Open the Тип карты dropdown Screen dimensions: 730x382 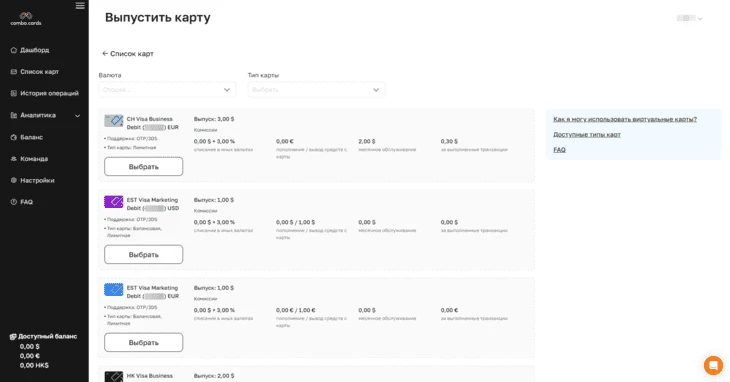[x=316, y=89]
